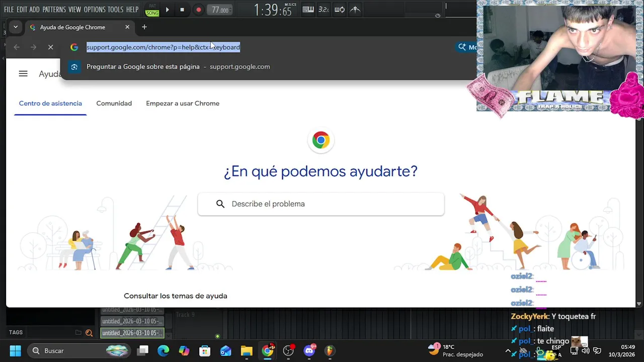This screenshot has width=644, height=362.
Task: Open the 18°C weather widget
Action: tap(455, 350)
